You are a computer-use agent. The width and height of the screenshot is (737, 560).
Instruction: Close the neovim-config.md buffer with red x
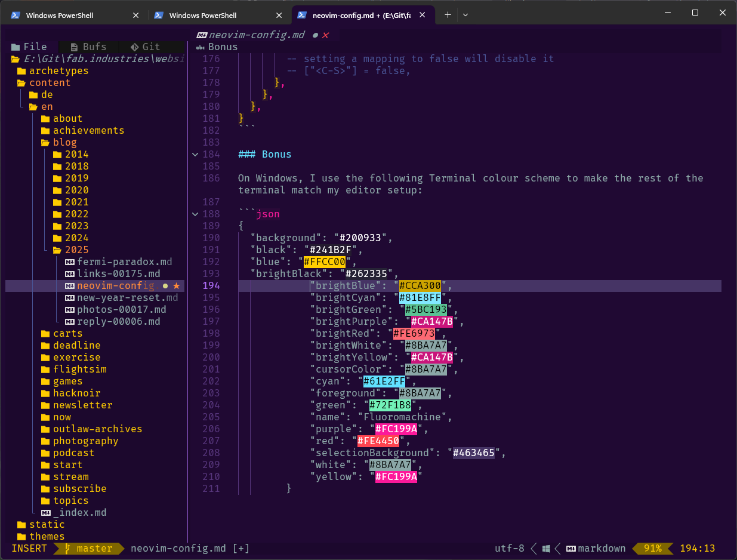pyautogui.click(x=326, y=35)
